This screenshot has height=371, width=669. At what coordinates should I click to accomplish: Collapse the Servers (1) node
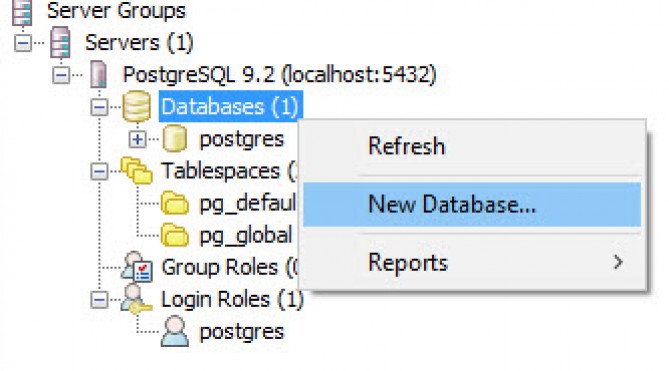click(x=23, y=43)
